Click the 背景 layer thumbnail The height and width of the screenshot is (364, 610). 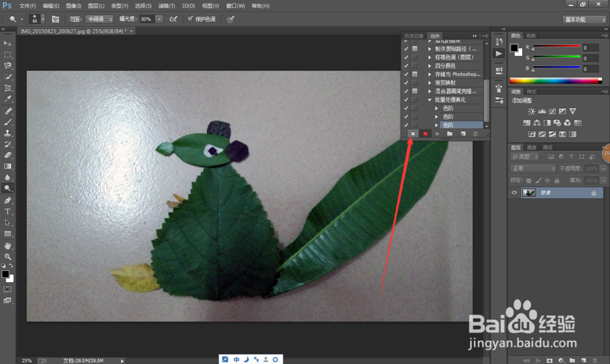(x=529, y=193)
